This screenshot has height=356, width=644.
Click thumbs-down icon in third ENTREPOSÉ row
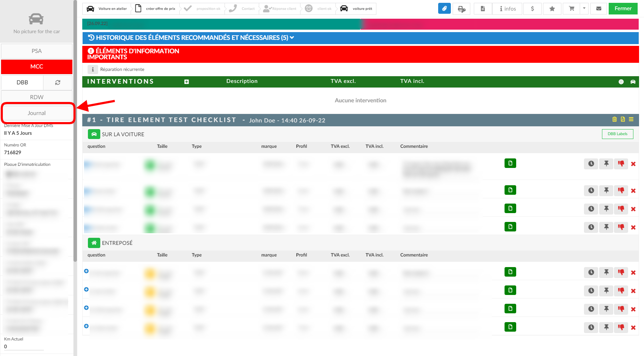pos(621,309)
